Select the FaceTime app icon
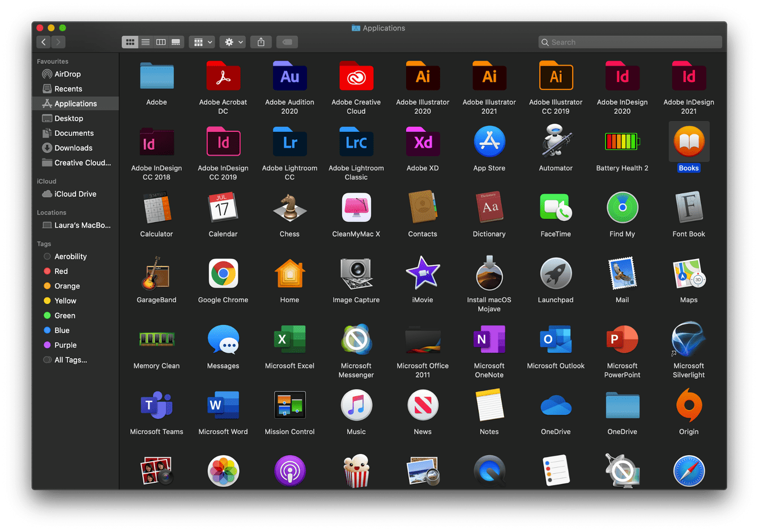The height and width of the screenshot is (532, 759). [x=556, y=208]
